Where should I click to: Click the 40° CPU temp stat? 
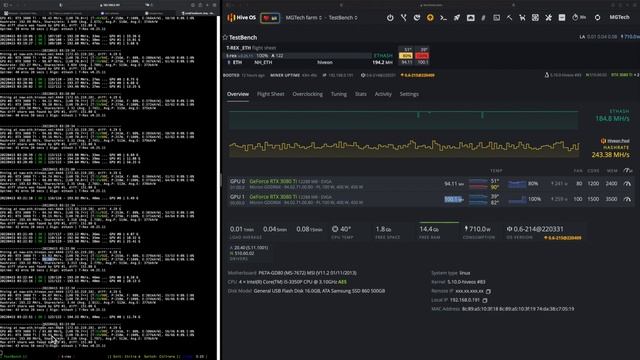point(341,231)
